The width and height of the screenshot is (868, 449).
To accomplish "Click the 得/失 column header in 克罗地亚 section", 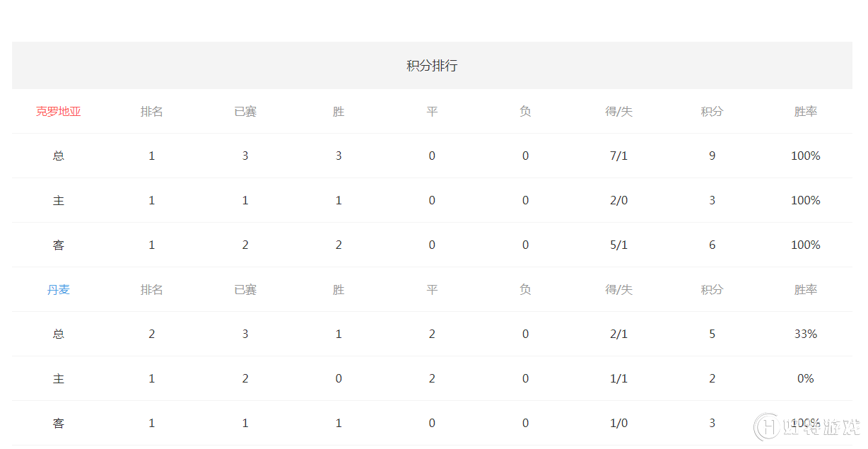I will 618,112.
